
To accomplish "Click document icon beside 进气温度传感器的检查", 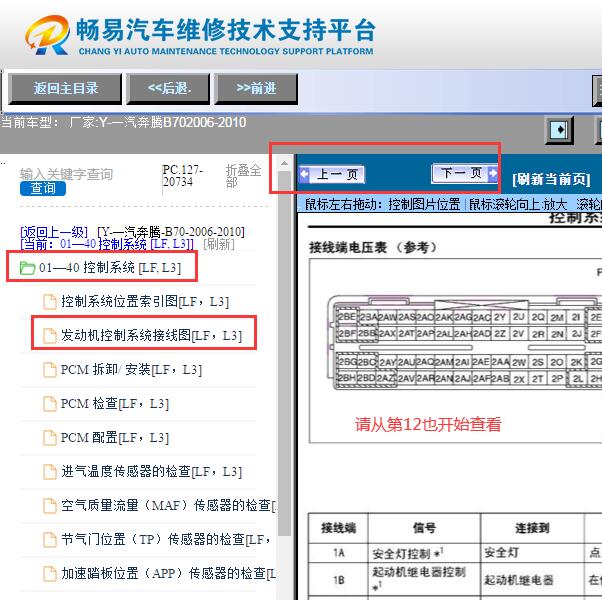I will click(x=50, y=472).
